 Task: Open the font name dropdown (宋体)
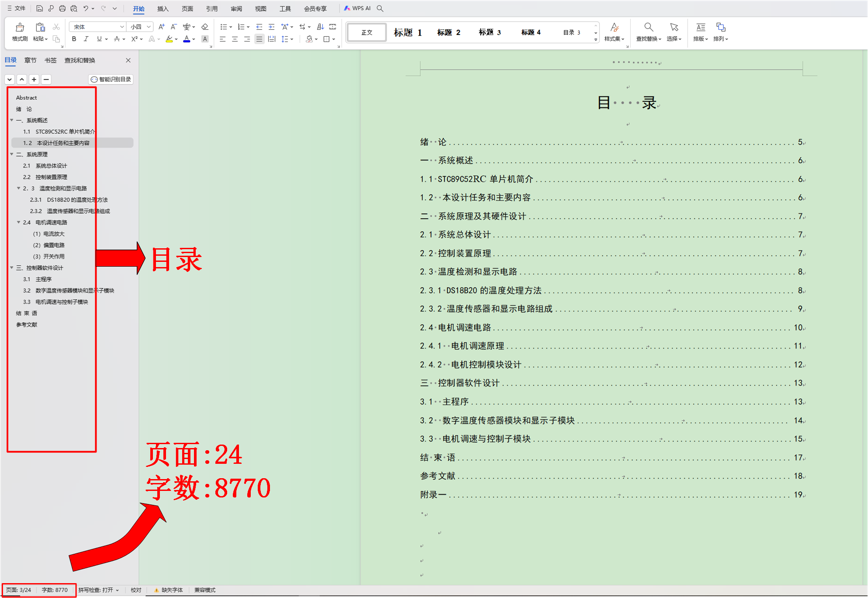coord(122,27)
